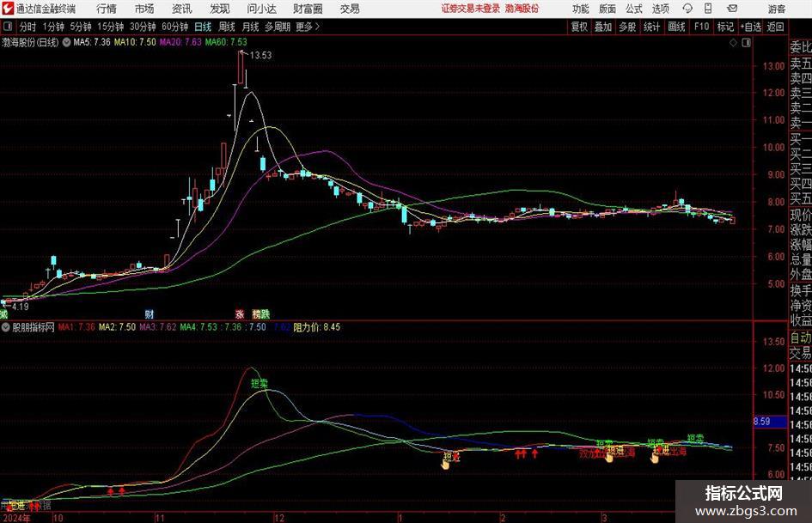The height and width of the screenshot is (523, 812).
Task: Click the 13.53 high price label
Action: click(x=260, y=55)
